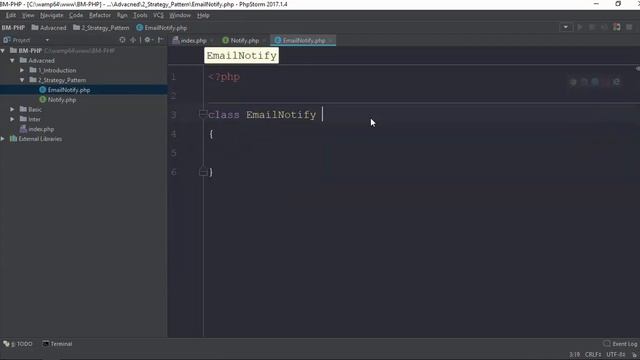Click scroll from source target icon
The height and width of the screenshot is (360, 640).
122,40
